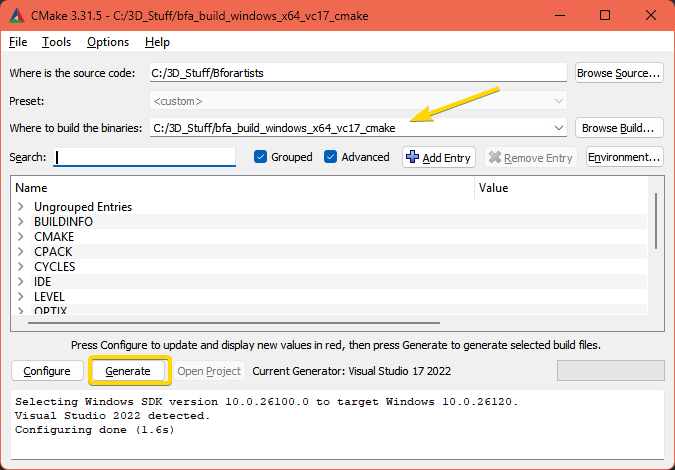Image resolution: width=675 pixels, height=470 pixels.
Task: Click 'Configuring done (1.6s)' output line
Action: (x=95, y=430)
